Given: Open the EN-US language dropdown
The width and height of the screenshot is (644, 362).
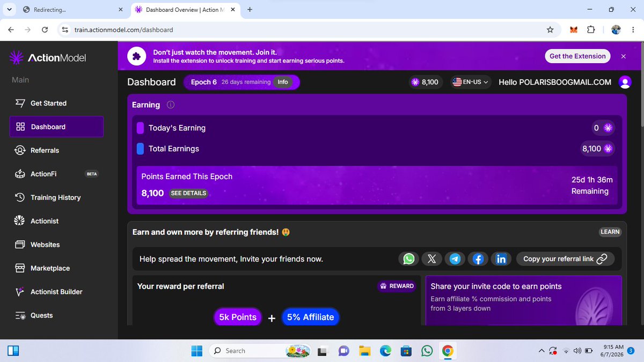Looking at the screenshot, I should 471,82.
